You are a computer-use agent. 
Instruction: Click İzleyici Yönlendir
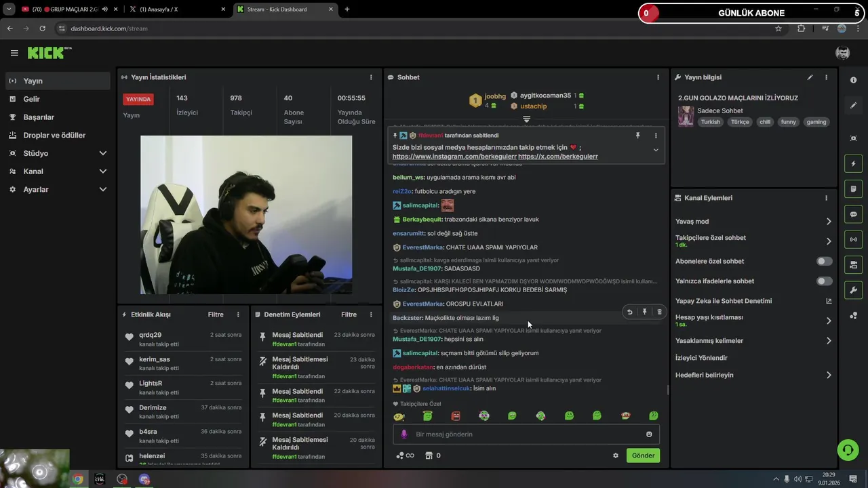701,358
